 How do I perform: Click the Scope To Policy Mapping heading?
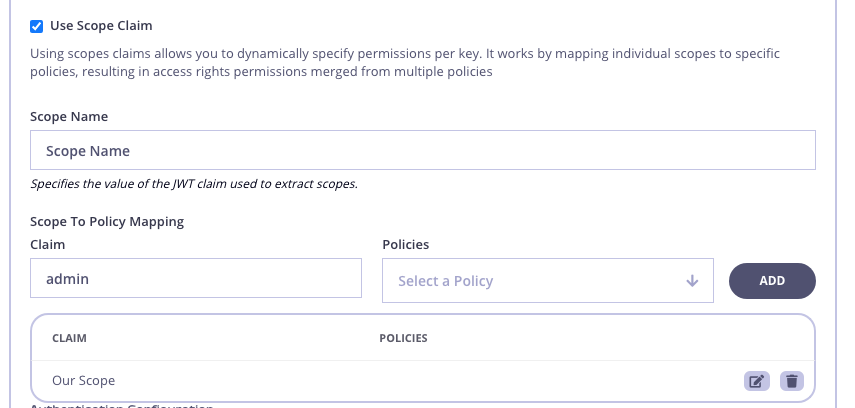(107, 221)
